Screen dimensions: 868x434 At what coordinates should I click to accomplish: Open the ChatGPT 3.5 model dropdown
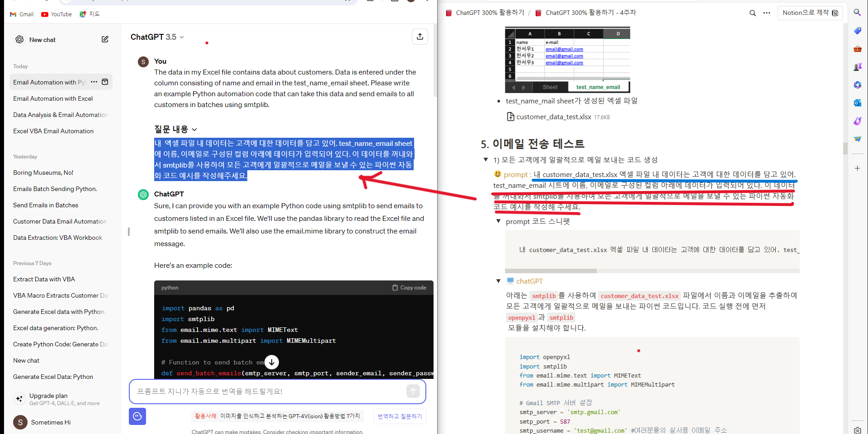click(x=157, y=37)
